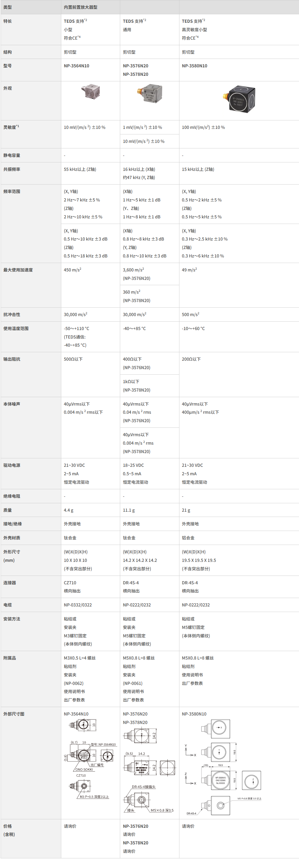
Task: Open the 14.2 mm NP-3576N20 dimension drawing
Action: 150,770
